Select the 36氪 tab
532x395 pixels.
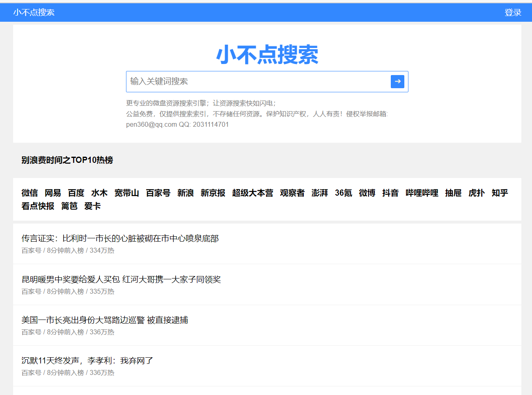(344, 193)
